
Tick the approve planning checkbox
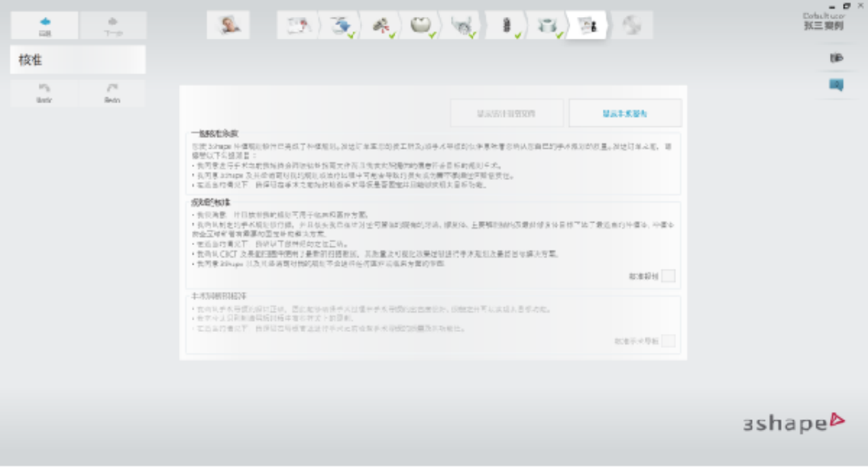pyautogui.click(x=668, y=276)
